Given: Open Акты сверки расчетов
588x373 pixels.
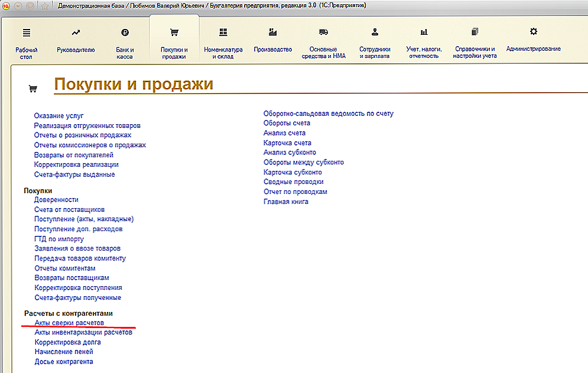Looking at the screenshot, I should pos(69,323).
